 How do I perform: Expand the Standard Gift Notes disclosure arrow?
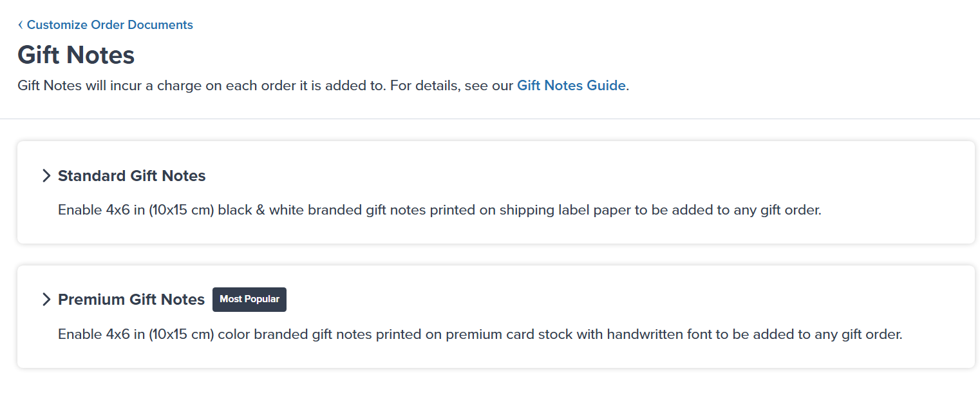pyautogui.click(x=46, y=175)
